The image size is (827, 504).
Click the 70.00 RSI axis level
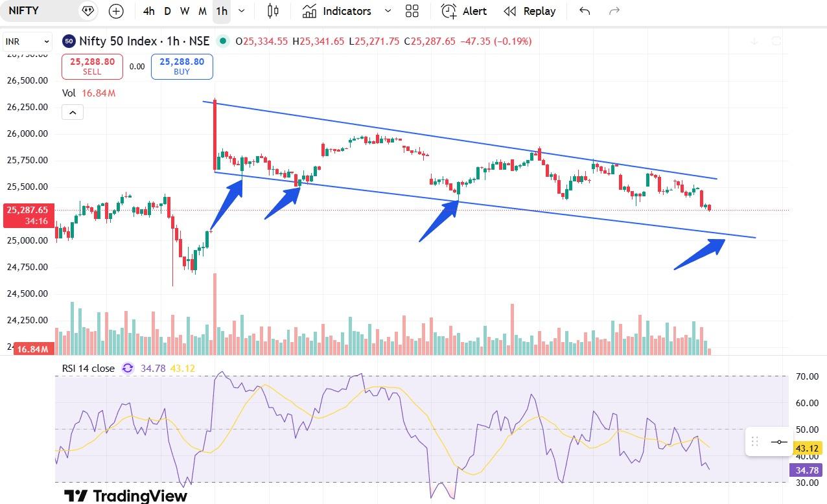tap(806, 376)
